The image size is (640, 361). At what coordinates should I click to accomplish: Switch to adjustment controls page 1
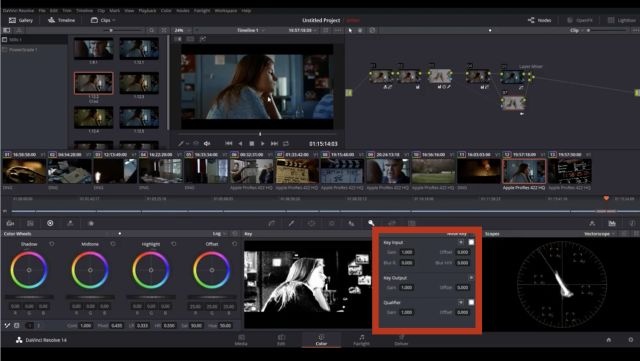tap(29, 325)
